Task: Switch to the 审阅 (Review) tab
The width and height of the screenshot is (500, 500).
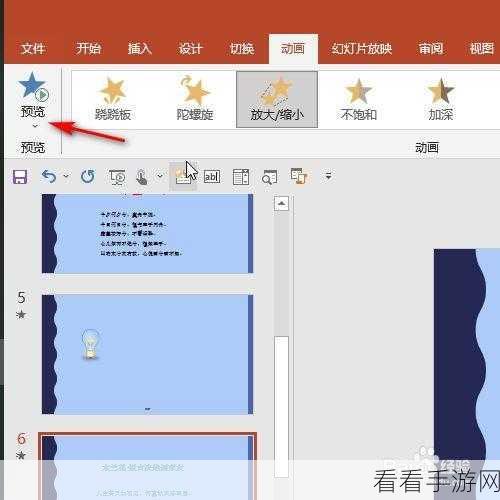Action: coord(431,49)
